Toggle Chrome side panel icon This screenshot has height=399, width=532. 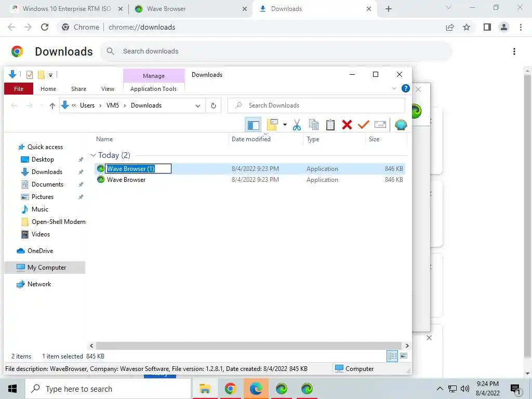click(487, 27)
